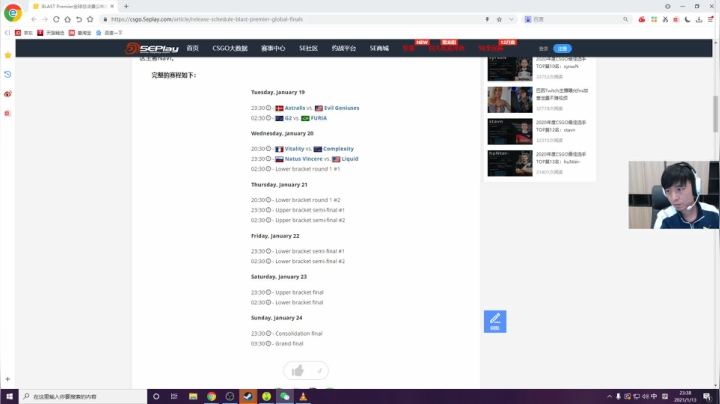
Task: Open the 京东 bookmark
Action: click(x=24, y=33)
